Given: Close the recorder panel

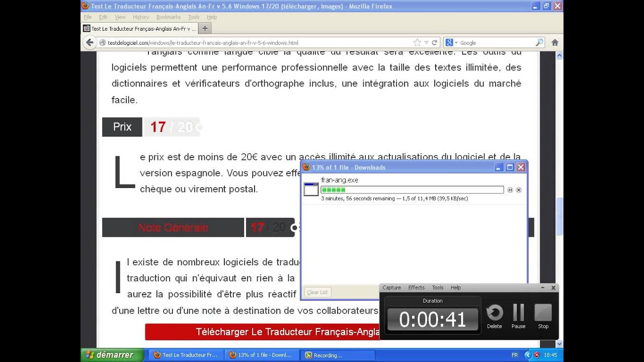Looking at the screenshot, I should [x=553, y=288].
